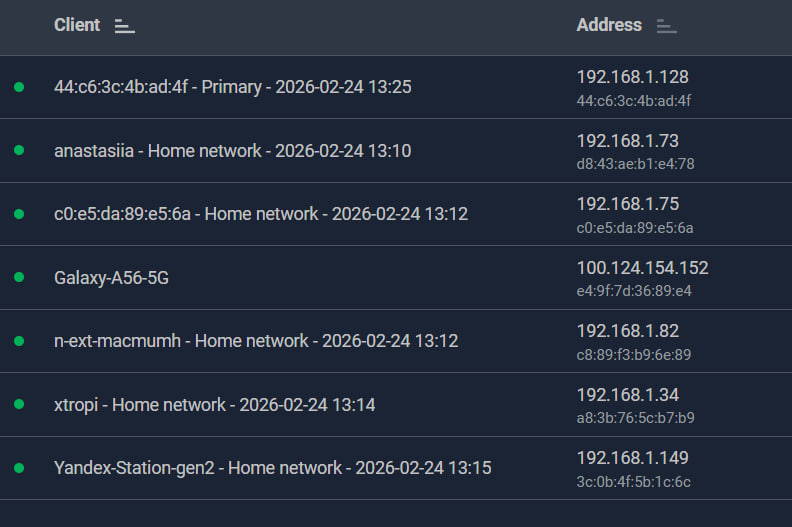The height and width of the screenshot is (527, 792).
Task: Select the n-ext-macmumh client entry
Action: pyautogui.click(x=256, y=341)
